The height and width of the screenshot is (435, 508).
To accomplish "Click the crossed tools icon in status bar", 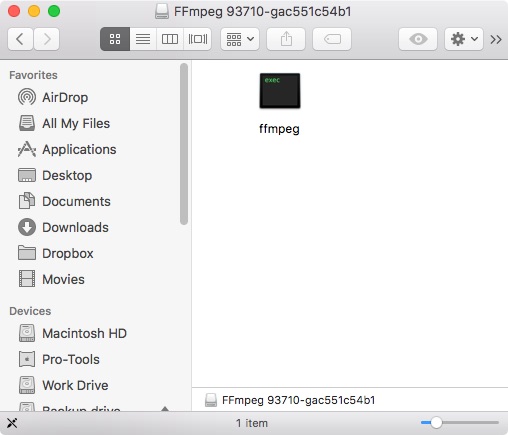I will point(12,423).
